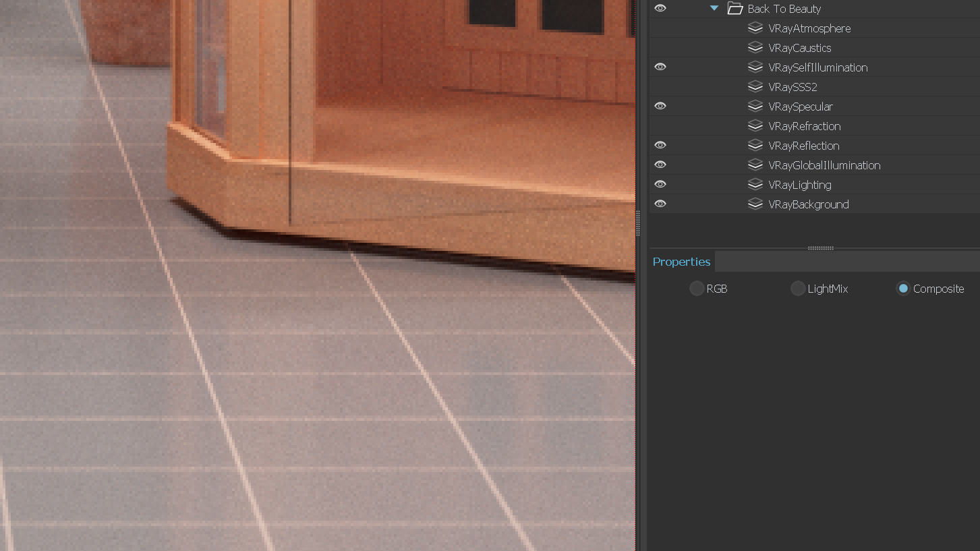Select the VRaySSS2 layer name
The image size is (980, 551).
point(792,87)
